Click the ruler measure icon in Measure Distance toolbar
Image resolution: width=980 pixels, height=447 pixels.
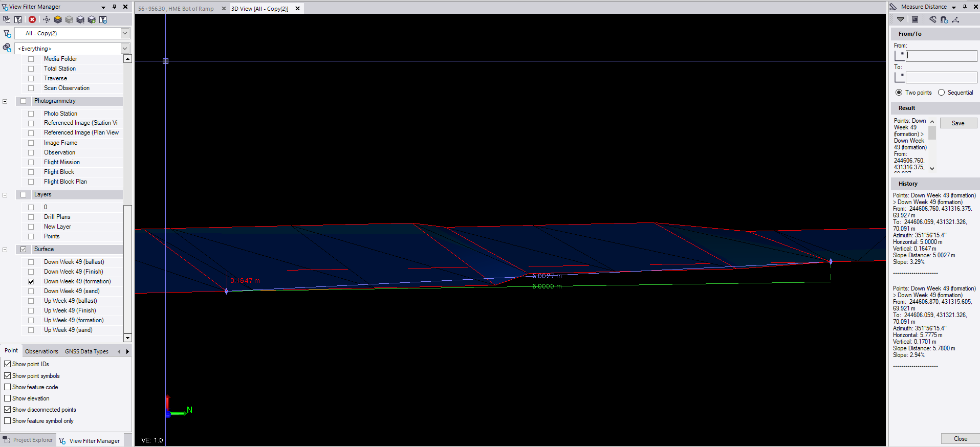pos(933,19)
